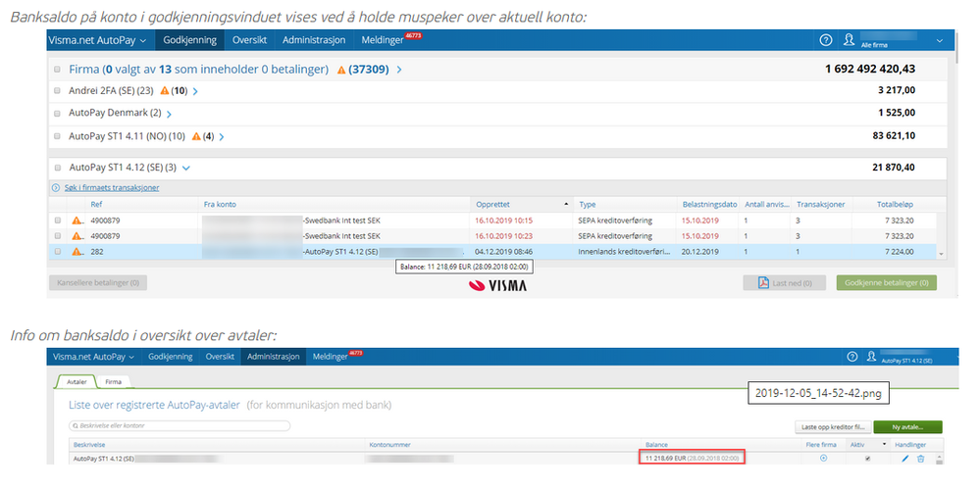Click help icon in lower Administrasjon window
This screenshot has height=491, width=980.
[x=851, y=356]
